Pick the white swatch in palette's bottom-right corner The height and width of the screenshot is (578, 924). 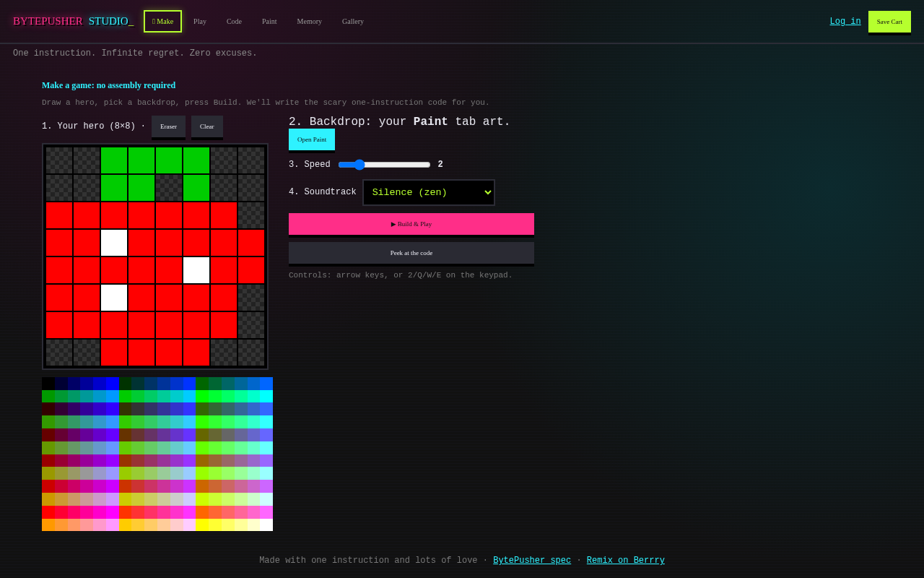[x=266, y=525]
